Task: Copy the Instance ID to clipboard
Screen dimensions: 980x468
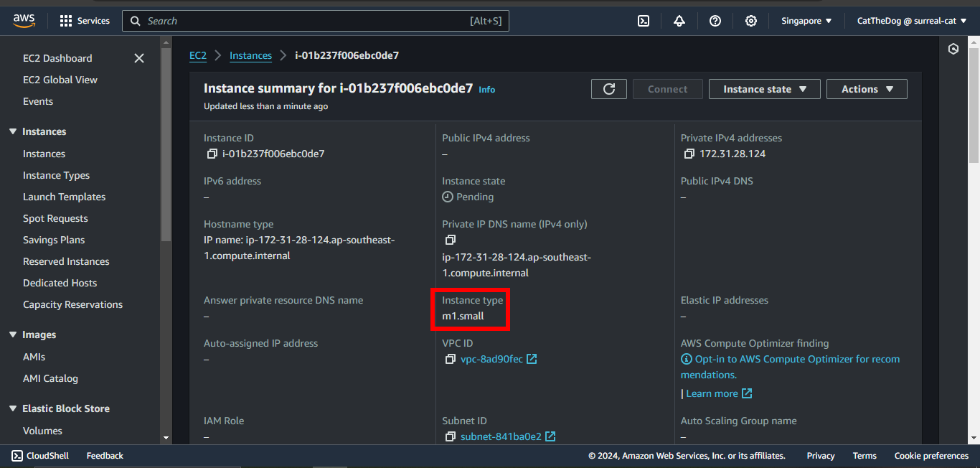Action: pyautogui.click(x=212, y=154)
